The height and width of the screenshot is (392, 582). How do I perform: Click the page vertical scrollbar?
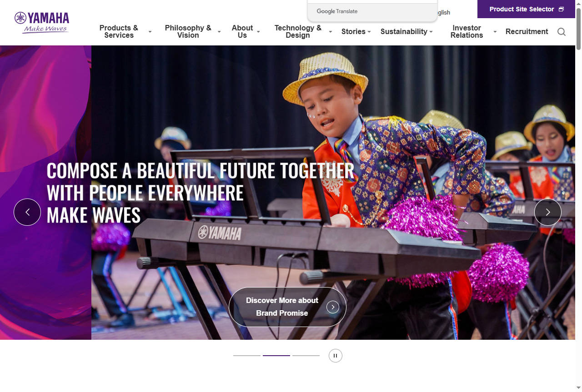tap(578, 196)
